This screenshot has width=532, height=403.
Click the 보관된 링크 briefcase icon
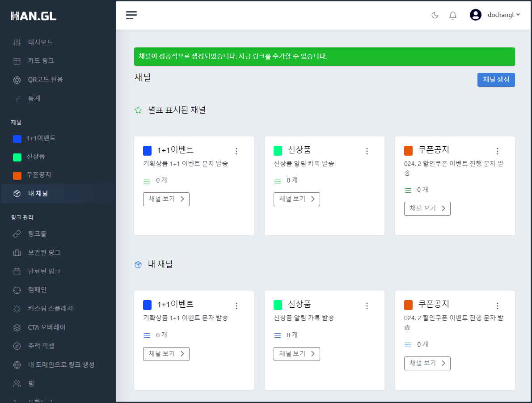point(17,253)
